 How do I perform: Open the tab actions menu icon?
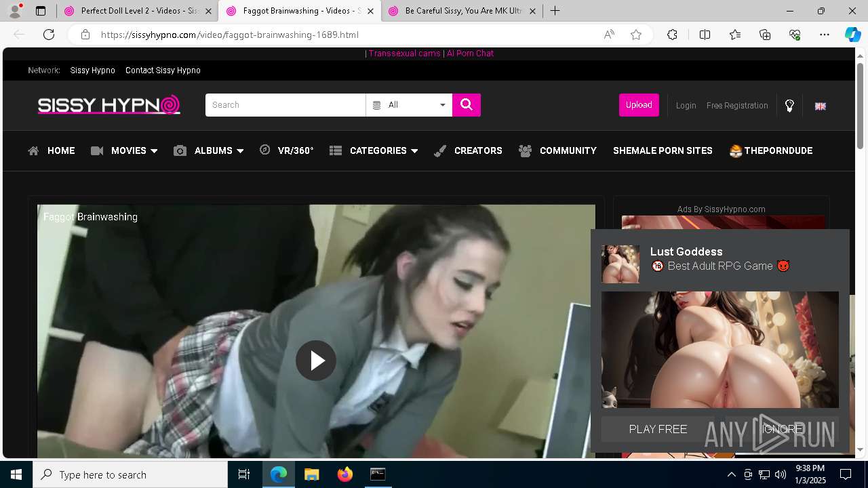coord(41,11)
